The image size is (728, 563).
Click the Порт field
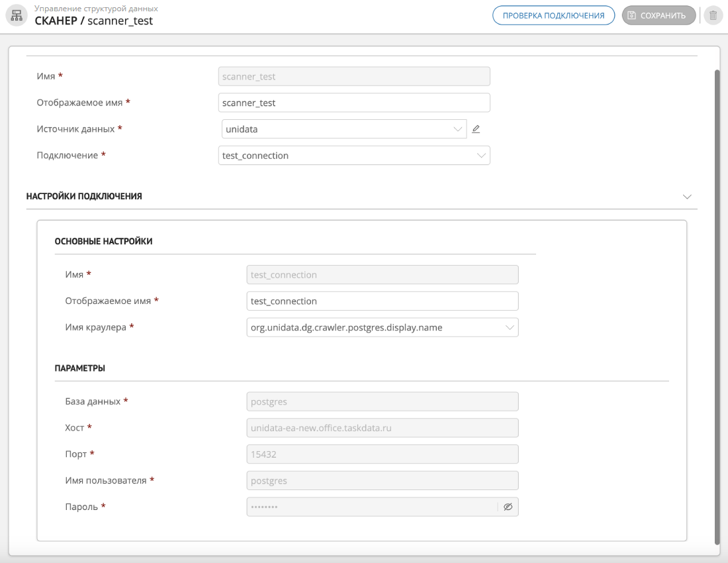pos(382,454)
